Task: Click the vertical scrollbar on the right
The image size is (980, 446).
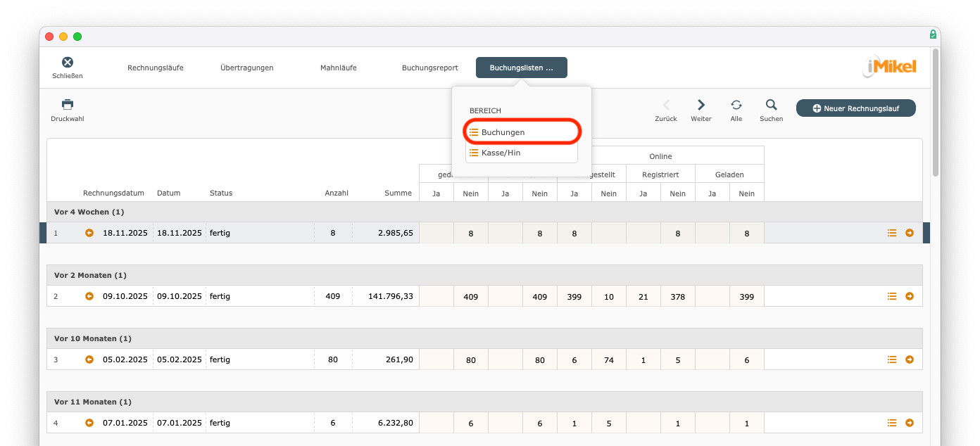Action: point(935,113)
